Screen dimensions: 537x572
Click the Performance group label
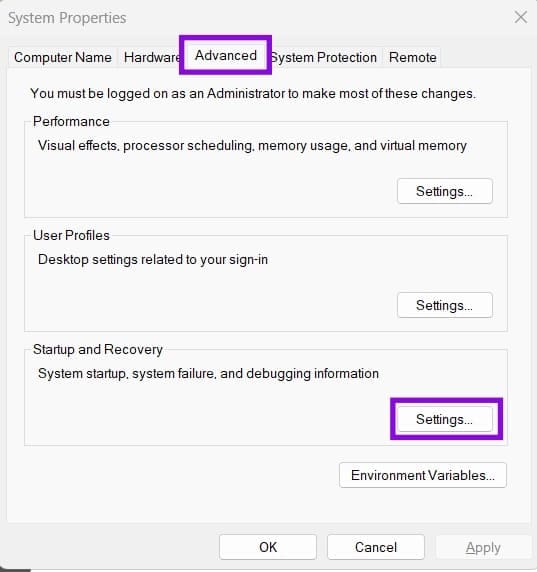coord(71,121)
